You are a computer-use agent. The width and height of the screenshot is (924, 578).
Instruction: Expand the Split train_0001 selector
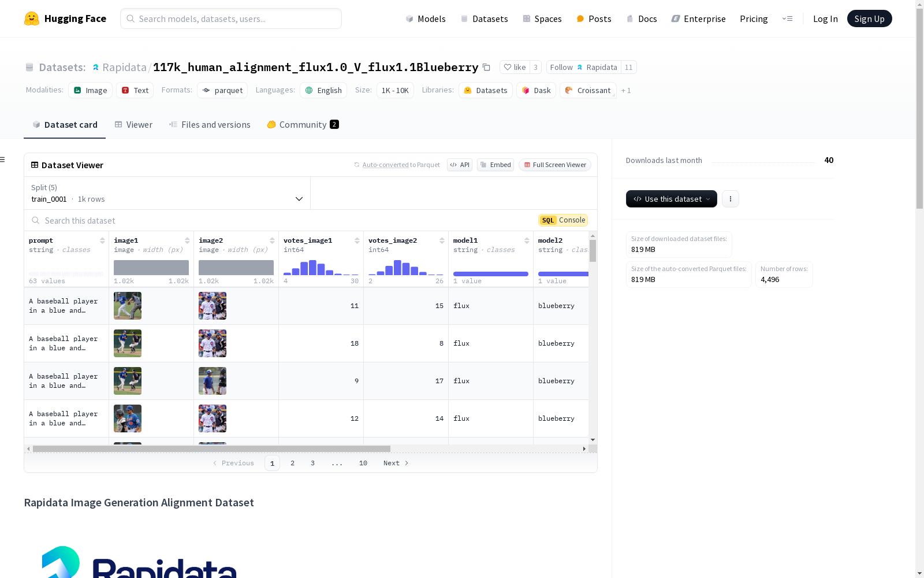tap(167, 193)
